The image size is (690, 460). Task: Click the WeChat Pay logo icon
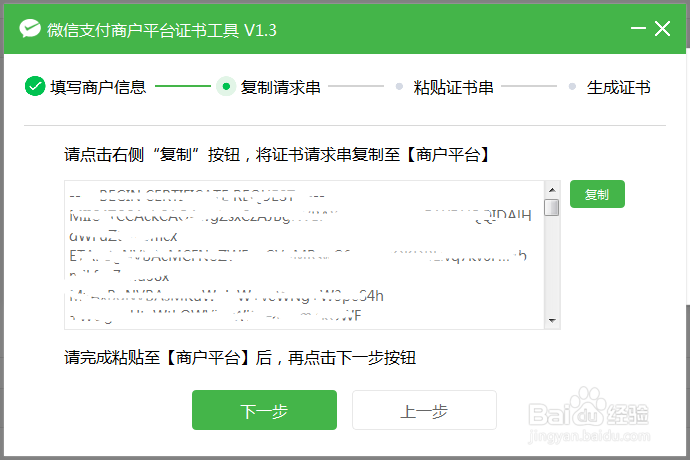(x=30, y=29)
